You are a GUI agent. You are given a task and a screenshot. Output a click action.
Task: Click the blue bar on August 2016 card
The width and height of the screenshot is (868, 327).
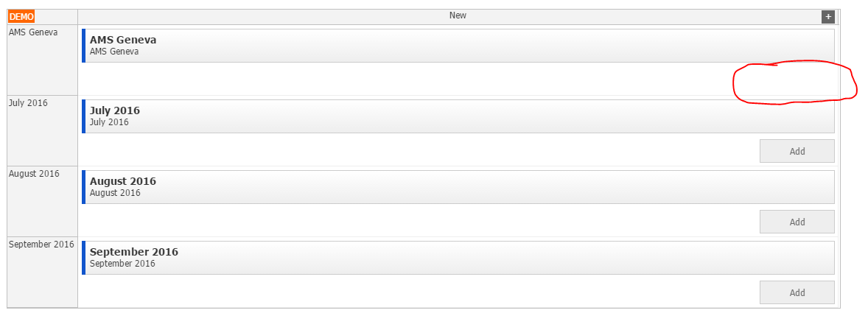coord(83,187)
